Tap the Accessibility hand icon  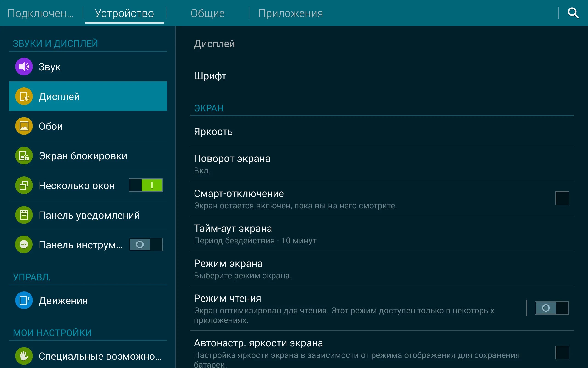pyautogui.click(x=24, y=356)
